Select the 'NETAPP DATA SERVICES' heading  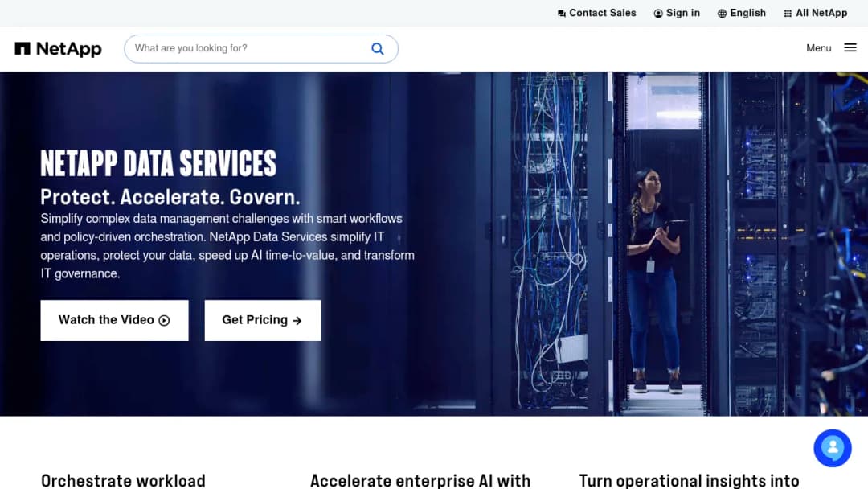click(x=158, y=163)
